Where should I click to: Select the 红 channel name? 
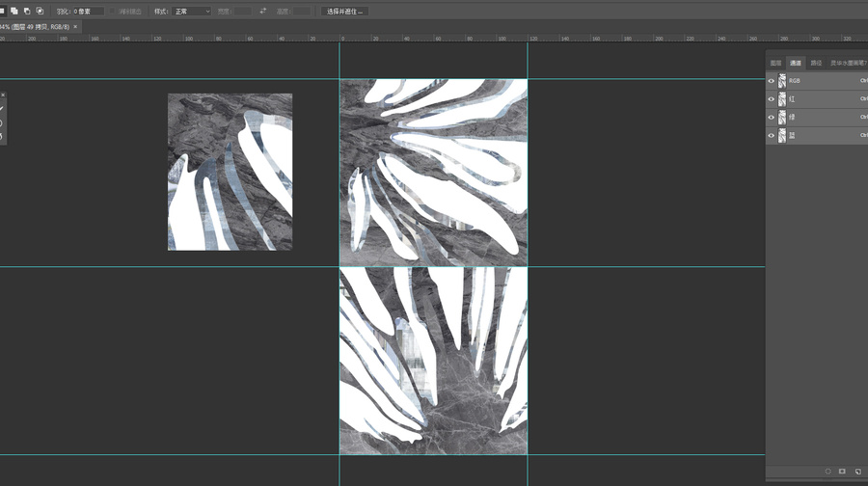(x=792, y=99)
